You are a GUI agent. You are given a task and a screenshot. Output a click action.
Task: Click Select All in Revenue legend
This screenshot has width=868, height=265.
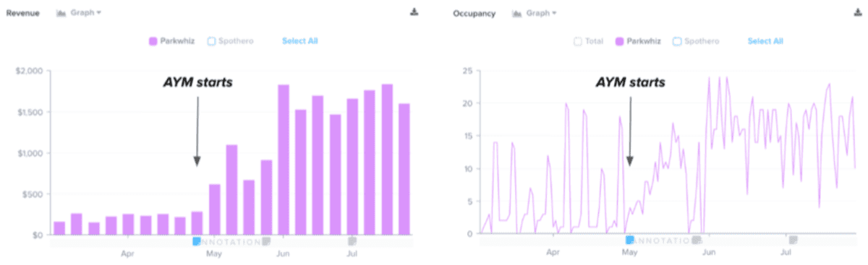click(x=299, y=41)
